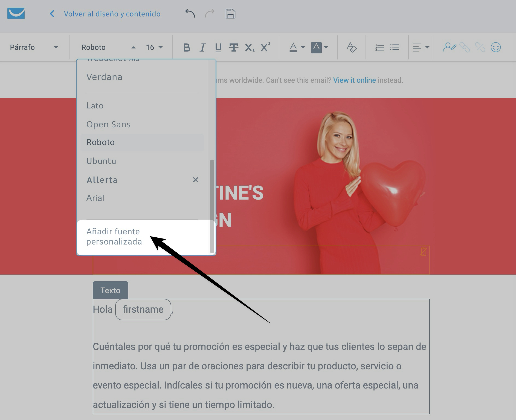Viewport: 516px width, 420px height.
Task: Select the Texto tab on the text block
Action: (110, 290)
